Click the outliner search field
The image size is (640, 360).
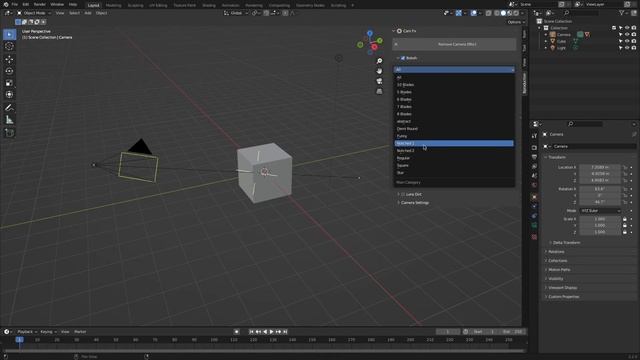coord(580,13)
